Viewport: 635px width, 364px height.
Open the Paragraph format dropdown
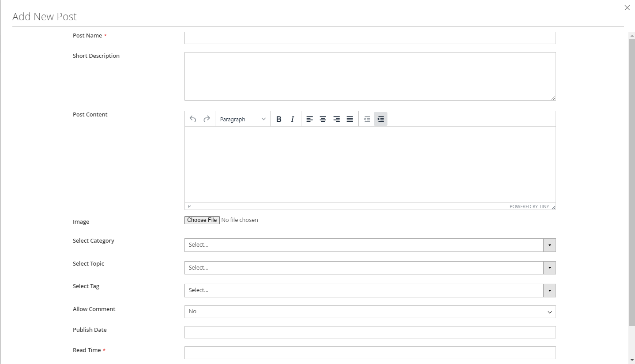[243, 119]
